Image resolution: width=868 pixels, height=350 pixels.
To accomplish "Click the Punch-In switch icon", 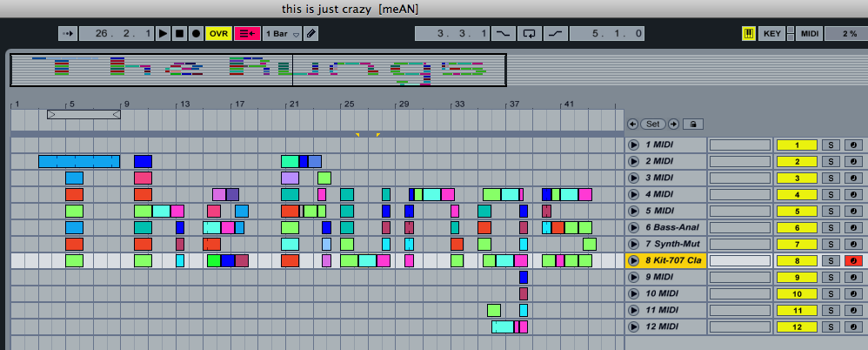I will pyautogui.click(x=503, y=33).
